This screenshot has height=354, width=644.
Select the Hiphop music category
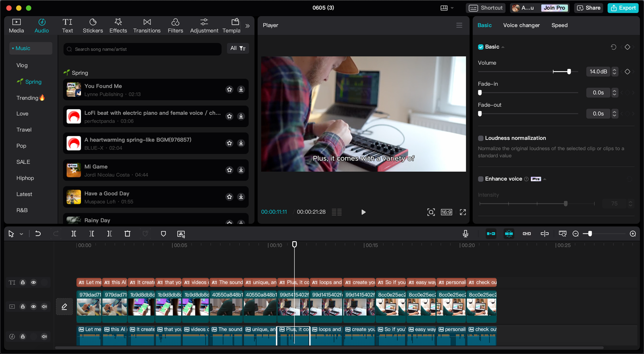click(x=25, y=178)
